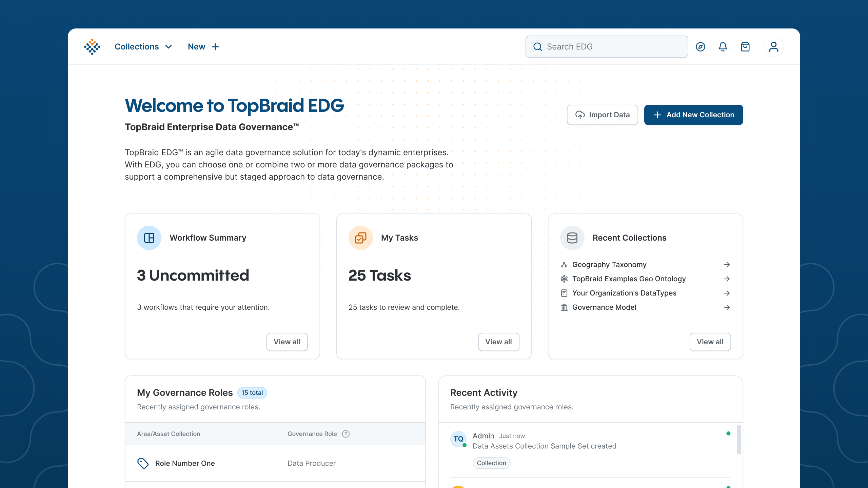View all in My Tasks card
868x488 pixels.
click(498, 342)
